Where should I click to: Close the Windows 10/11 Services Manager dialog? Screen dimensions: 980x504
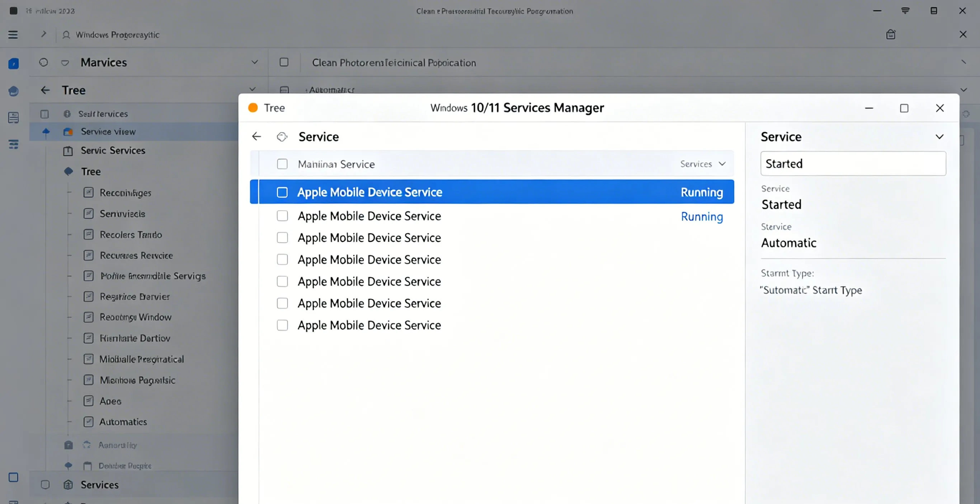pyautogui.click(x=939, y=108)
